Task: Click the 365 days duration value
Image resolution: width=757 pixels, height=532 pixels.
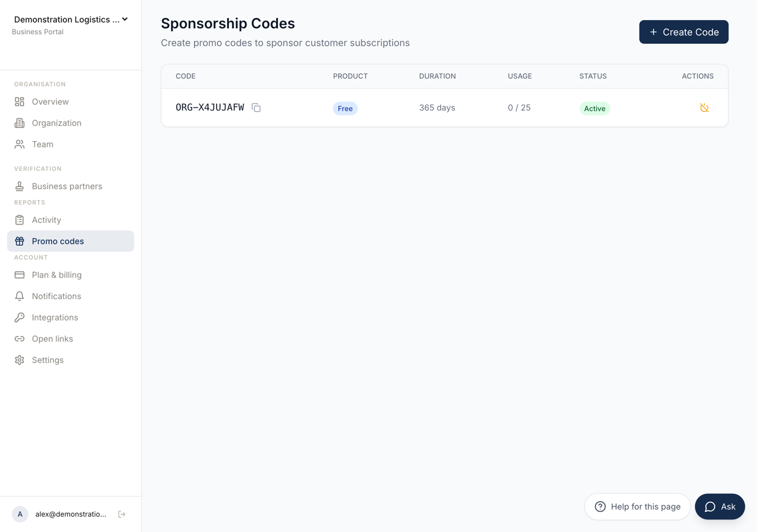Action: pyautogui.click(x=437, y=108)
